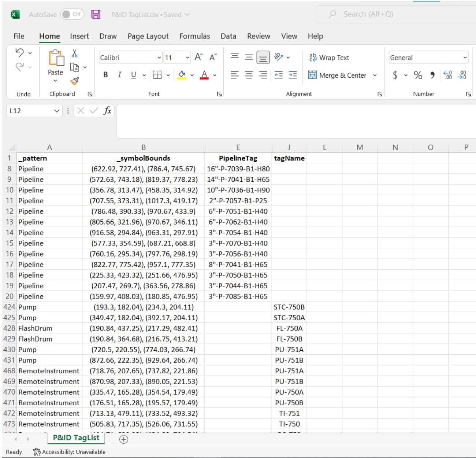476x458 pixels.
Task: Click the Name Box showing L12
Action: (31, 110)
